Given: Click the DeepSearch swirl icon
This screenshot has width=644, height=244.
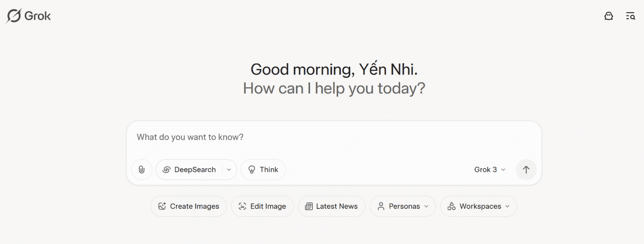Looking at the screenshot, I should click(166, 170).
